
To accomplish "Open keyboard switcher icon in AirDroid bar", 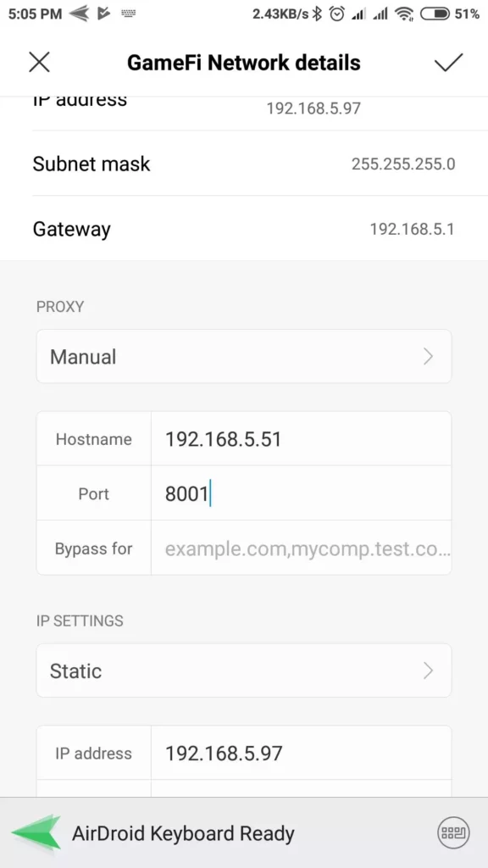I will 454,832.
